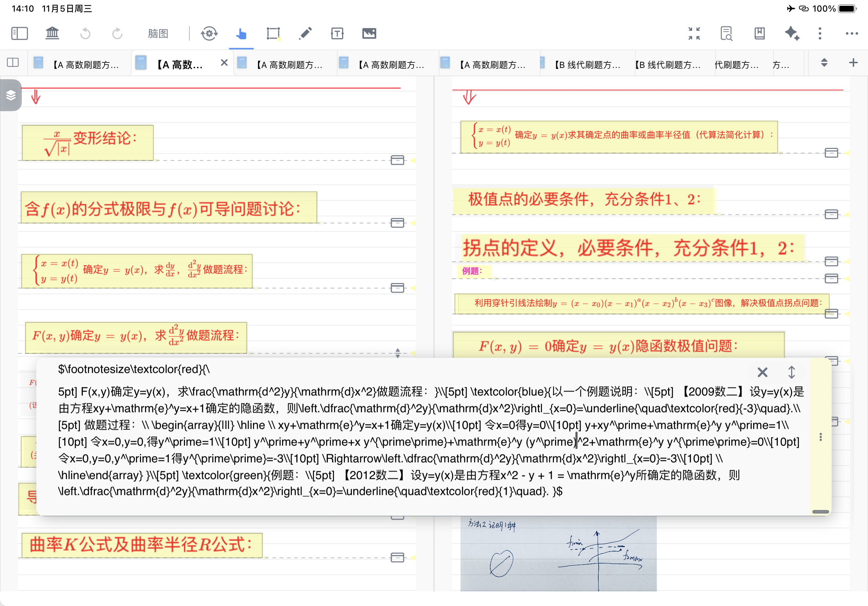Open the document search icon
This screenshot has width=868, height=606.
pos(726,33)
